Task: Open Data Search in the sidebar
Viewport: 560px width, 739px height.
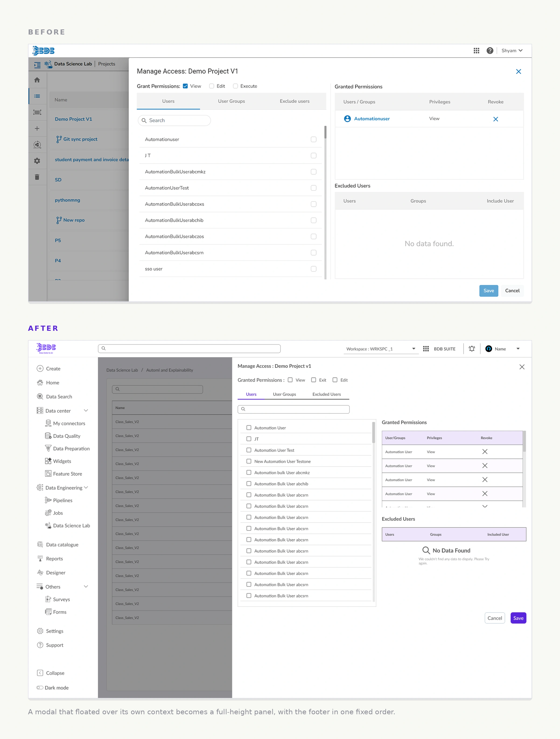Action: tap(59, 397)
